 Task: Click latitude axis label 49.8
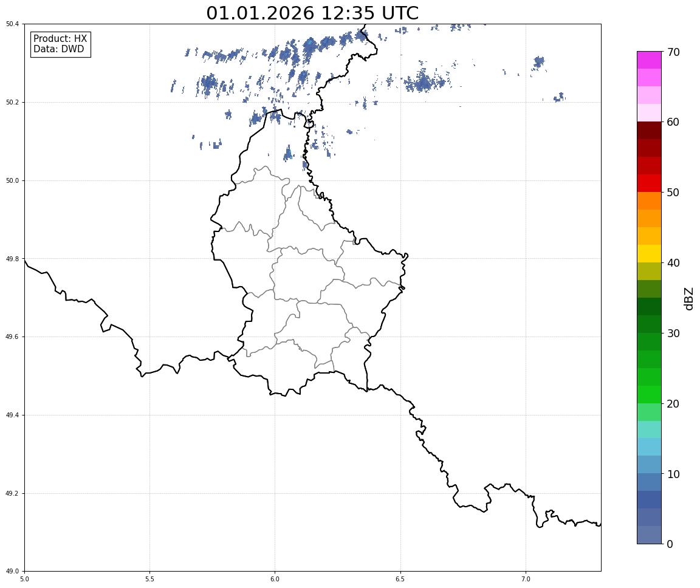pyautogui.click(x=12, y=259)
